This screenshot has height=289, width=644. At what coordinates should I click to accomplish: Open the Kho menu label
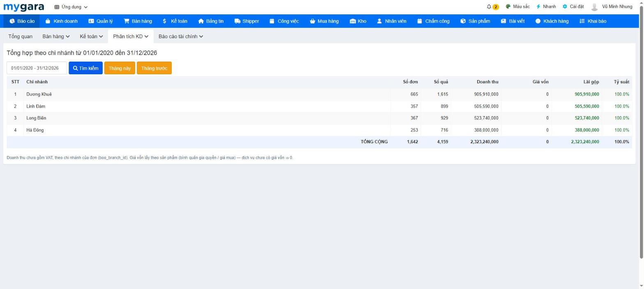[362, 21]
